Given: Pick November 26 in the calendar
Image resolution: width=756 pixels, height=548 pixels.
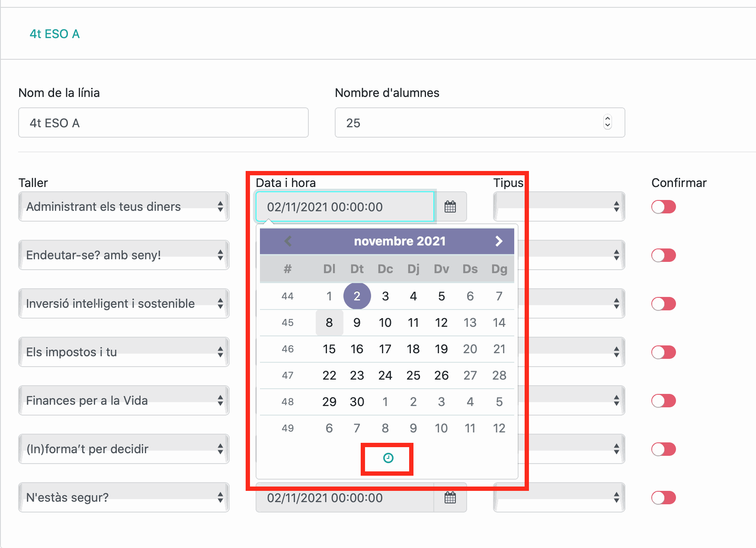Looking at the screenshot, I should pos(441,375).
